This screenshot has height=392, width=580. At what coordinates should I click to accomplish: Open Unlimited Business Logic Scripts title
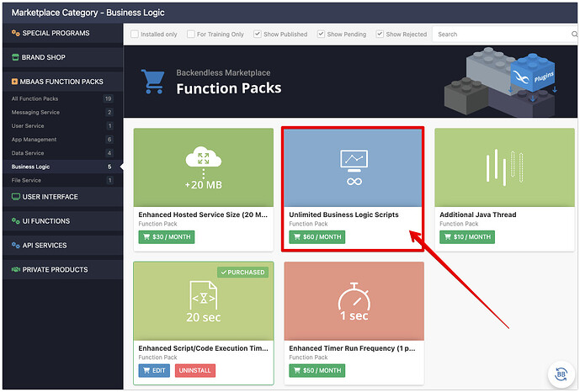point(343,215)
